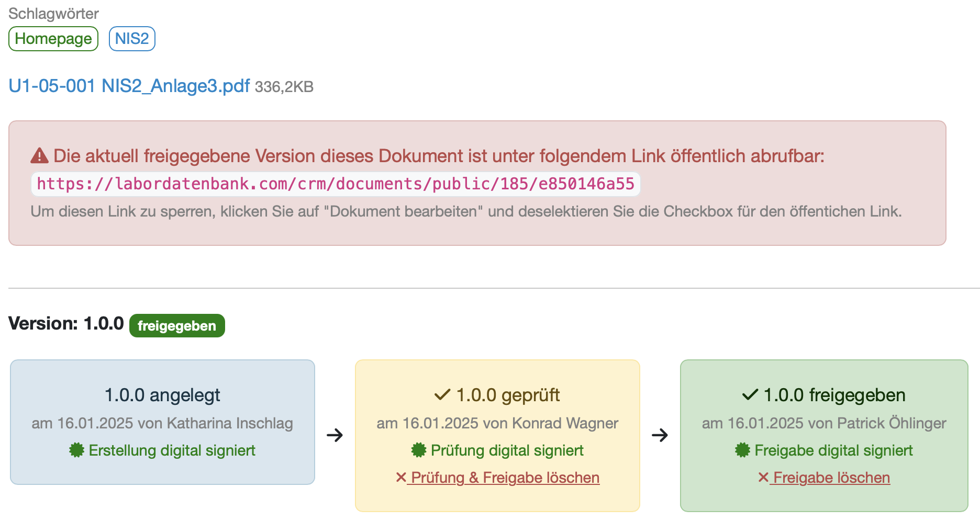Click the green freigegeben status badge
Screen dimensions: 980x521
[x=177, y=326]
